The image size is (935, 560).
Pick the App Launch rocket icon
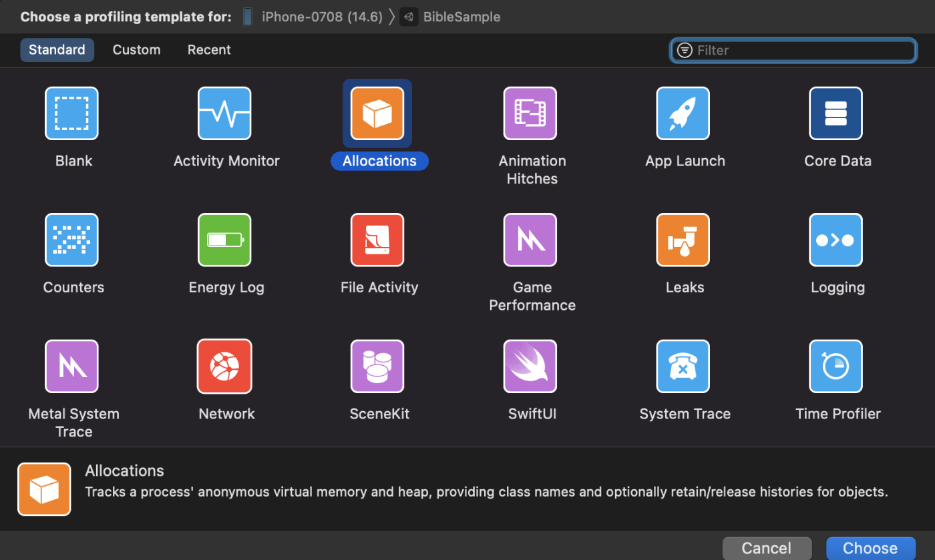coord(683,113)
